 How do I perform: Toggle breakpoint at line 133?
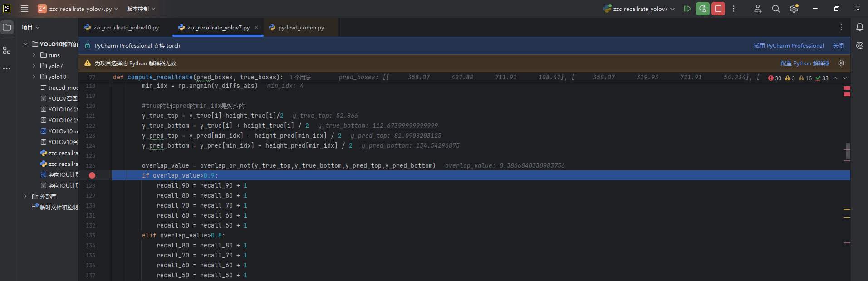tap(91, 235)
